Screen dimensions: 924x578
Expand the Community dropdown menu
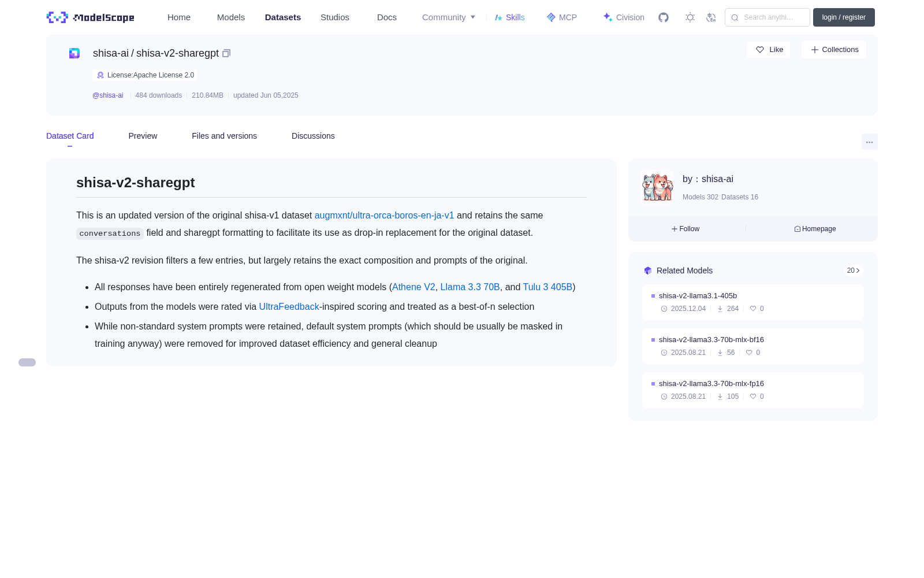click(x=449, y=17)
